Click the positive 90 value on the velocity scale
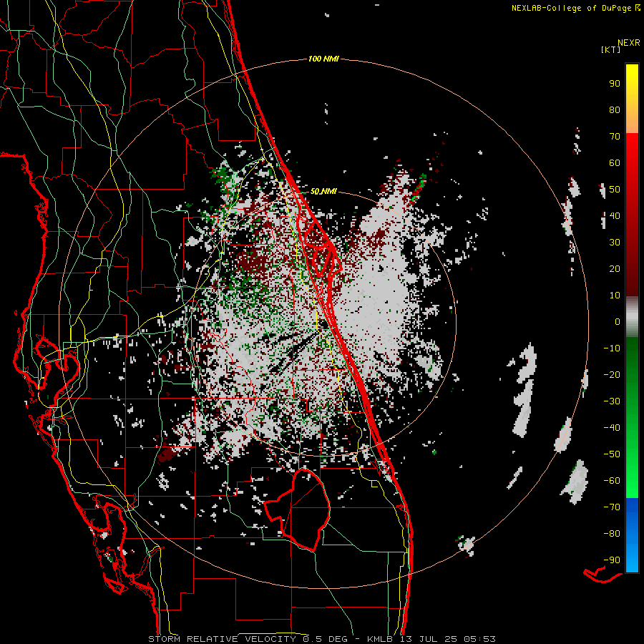This screenshot has height=644, width=644. pyautogui.click(x=615, y=84)
